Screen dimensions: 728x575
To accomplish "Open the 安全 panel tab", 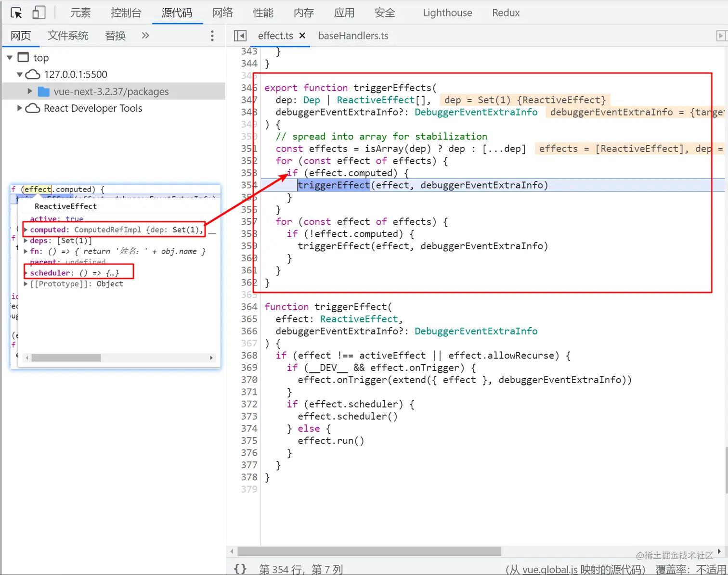I will (385, 13).
